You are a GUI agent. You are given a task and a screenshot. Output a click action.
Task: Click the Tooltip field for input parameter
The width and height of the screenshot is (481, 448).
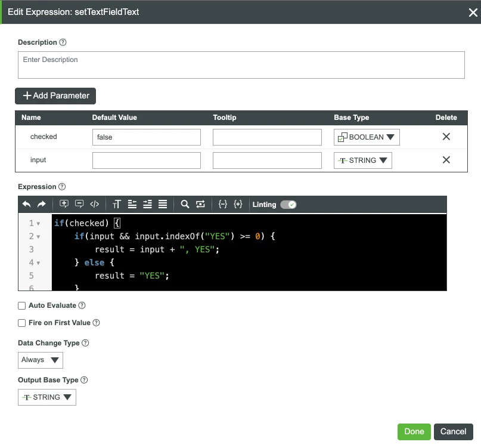(267, 160)
